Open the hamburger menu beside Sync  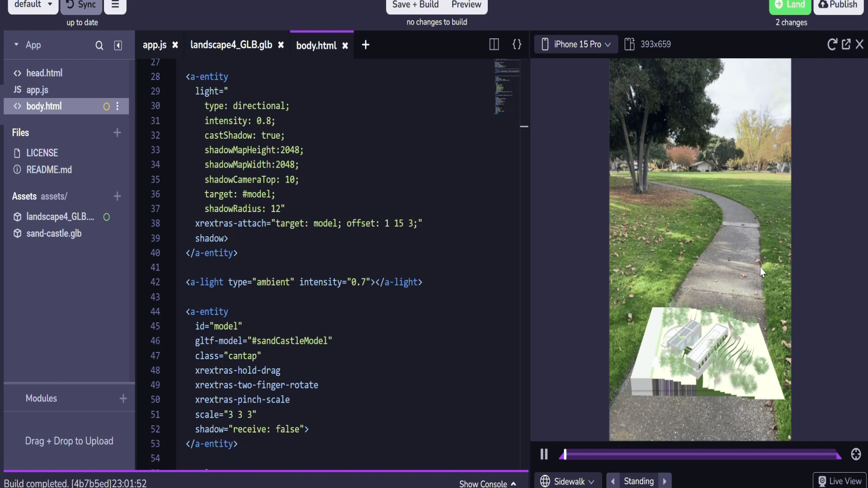[115, 5]
